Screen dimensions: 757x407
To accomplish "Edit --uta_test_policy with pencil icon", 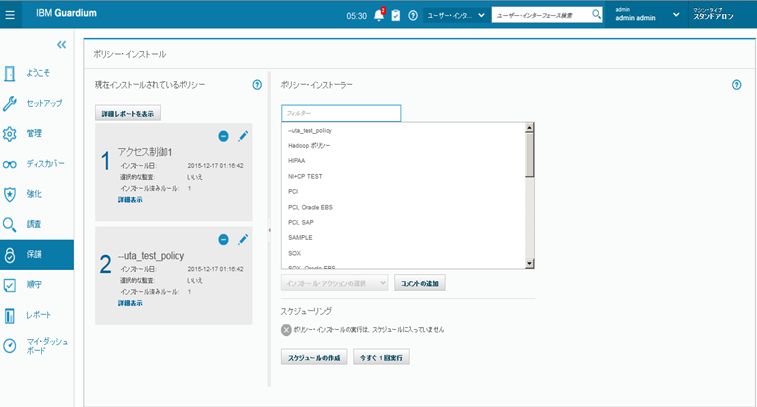I will pyautogui.click(x=242, y=239).
